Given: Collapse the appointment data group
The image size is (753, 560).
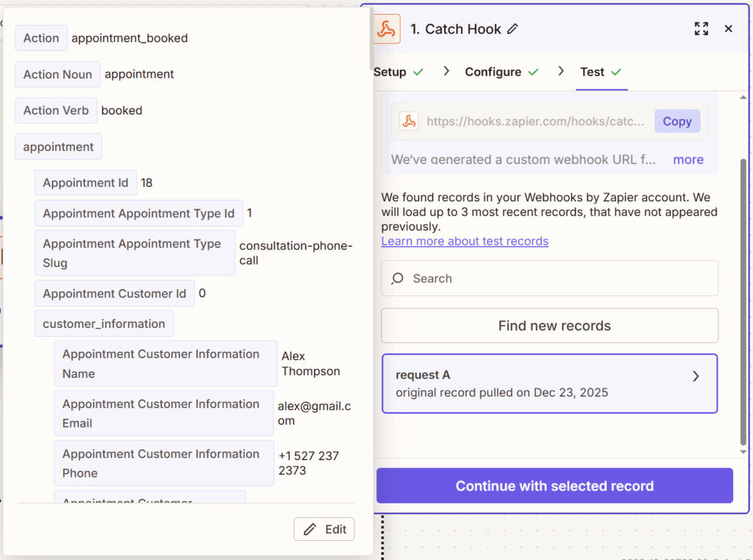Looking at the screenshot, I should point(58,146).
